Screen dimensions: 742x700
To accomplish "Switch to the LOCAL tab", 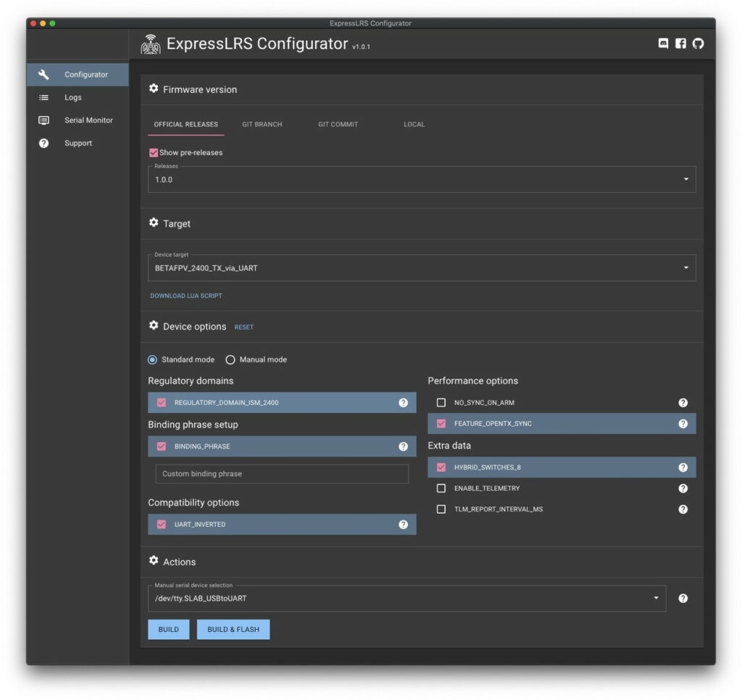I will point(414,125).
